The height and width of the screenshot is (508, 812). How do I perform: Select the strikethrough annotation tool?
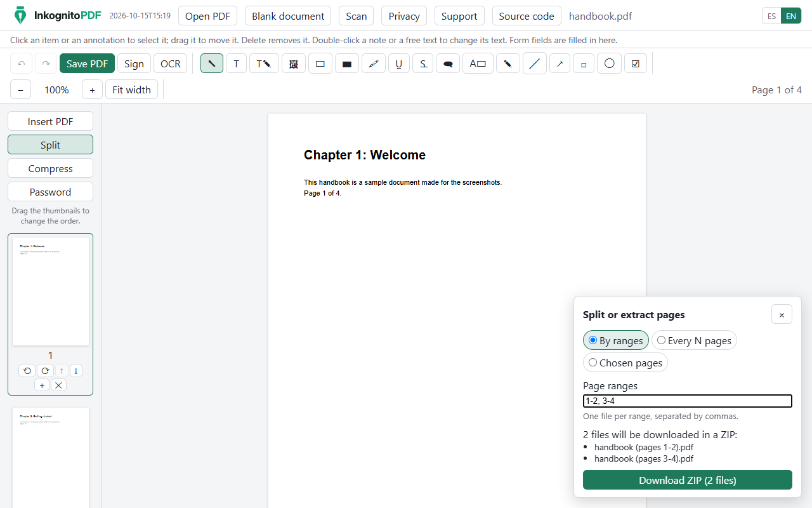(423, 63)
